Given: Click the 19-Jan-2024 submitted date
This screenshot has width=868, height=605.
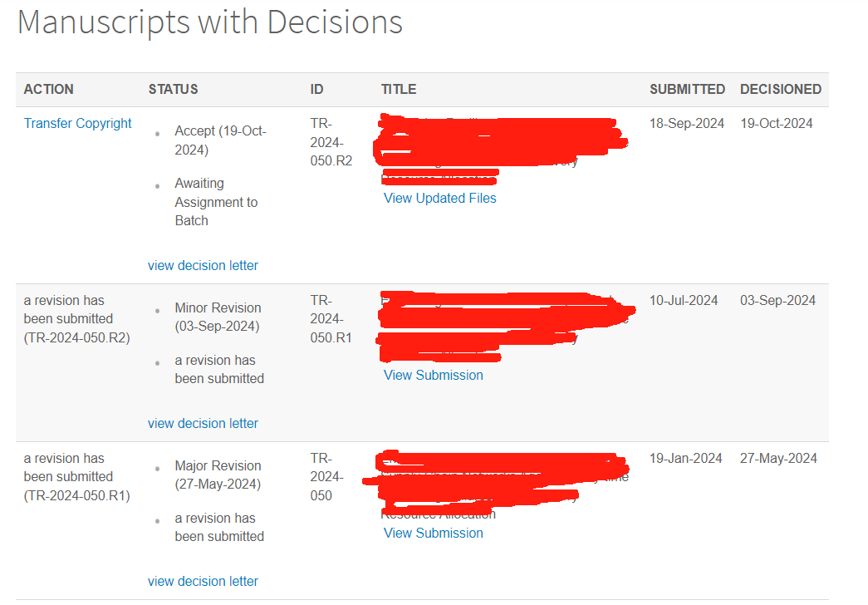Looking at the screenshot, I should (x=686, y=459).
